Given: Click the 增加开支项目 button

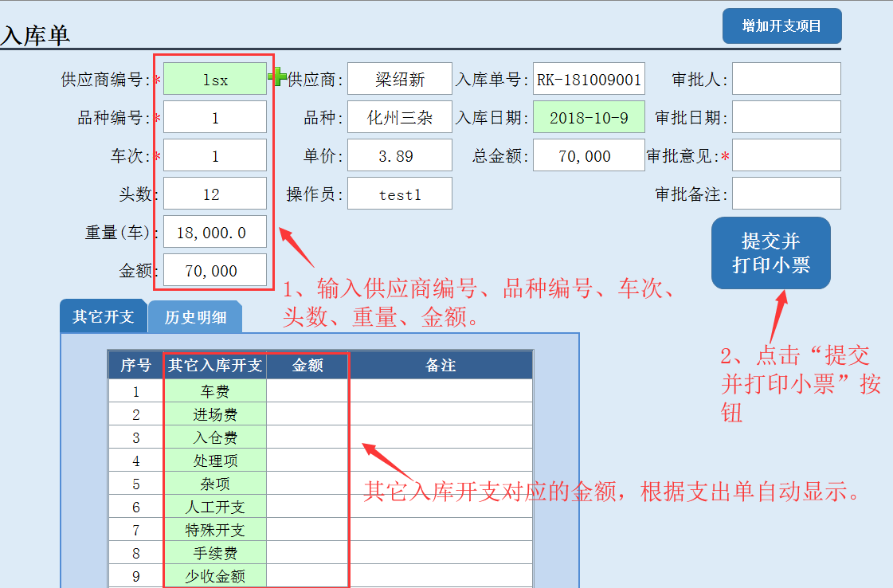Looking at the screenshot, I should pos(781,25).
